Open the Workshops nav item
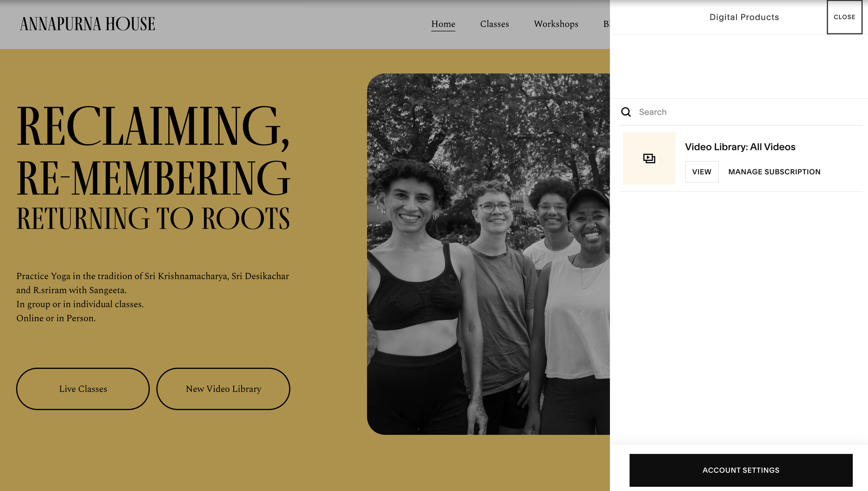This screenshot has height=491, width=868. point(556,24)
